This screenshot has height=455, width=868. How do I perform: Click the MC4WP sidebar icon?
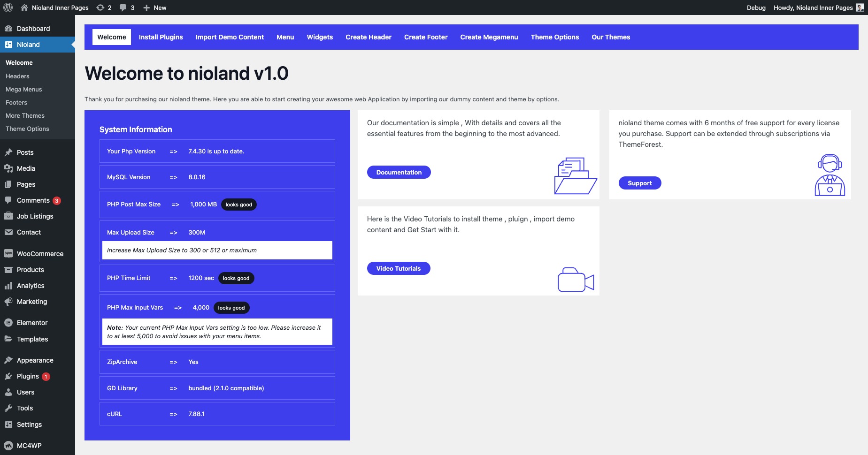pos(8,446)
